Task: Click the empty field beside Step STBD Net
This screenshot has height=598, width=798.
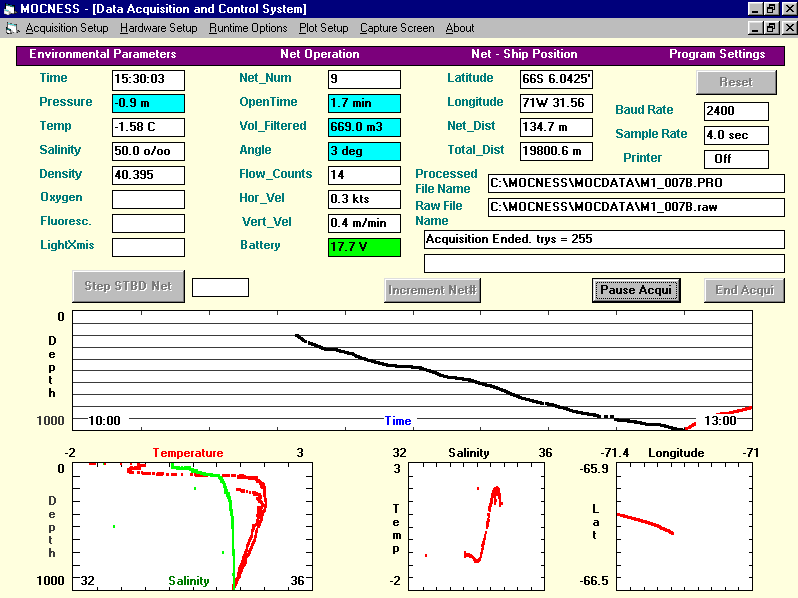Action: click(220, 288)
